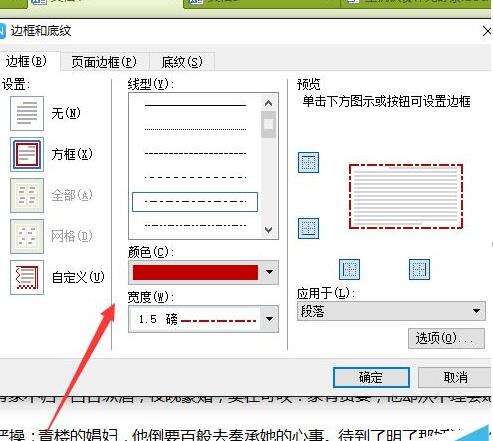Select the highlighted dash-dot line style

pos(195,202)
